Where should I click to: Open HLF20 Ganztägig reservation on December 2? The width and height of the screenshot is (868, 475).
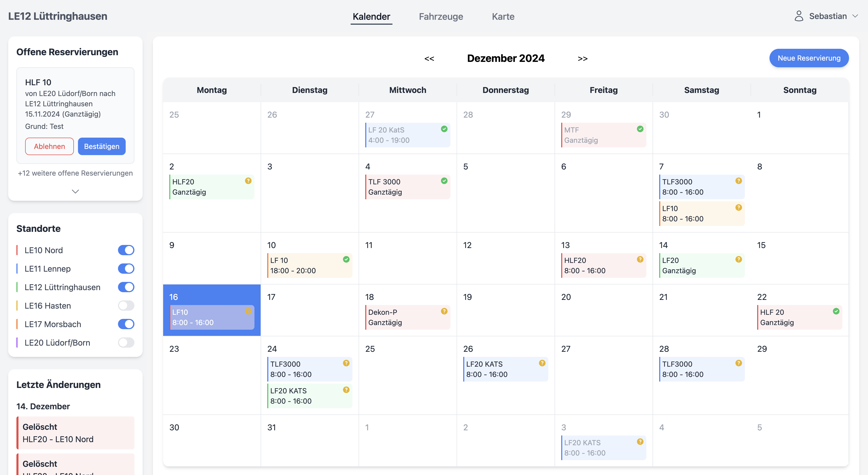click(x=212, y=187)
